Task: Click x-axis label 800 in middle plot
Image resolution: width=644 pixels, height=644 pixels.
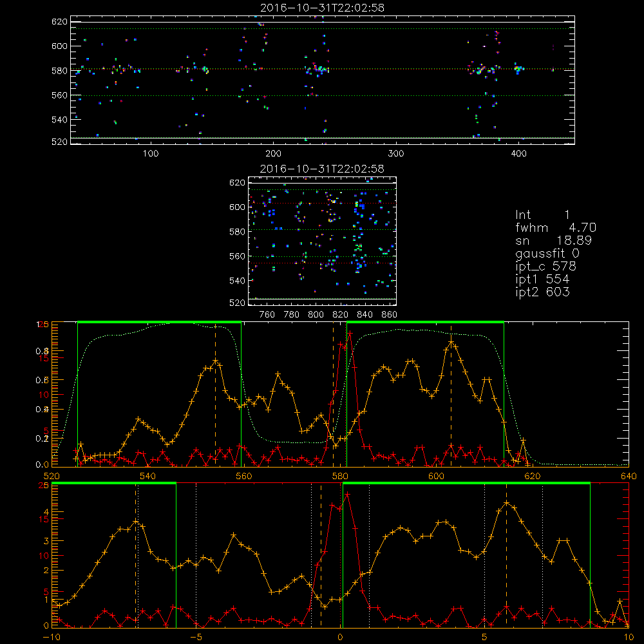Action: (x=316, y=315)
